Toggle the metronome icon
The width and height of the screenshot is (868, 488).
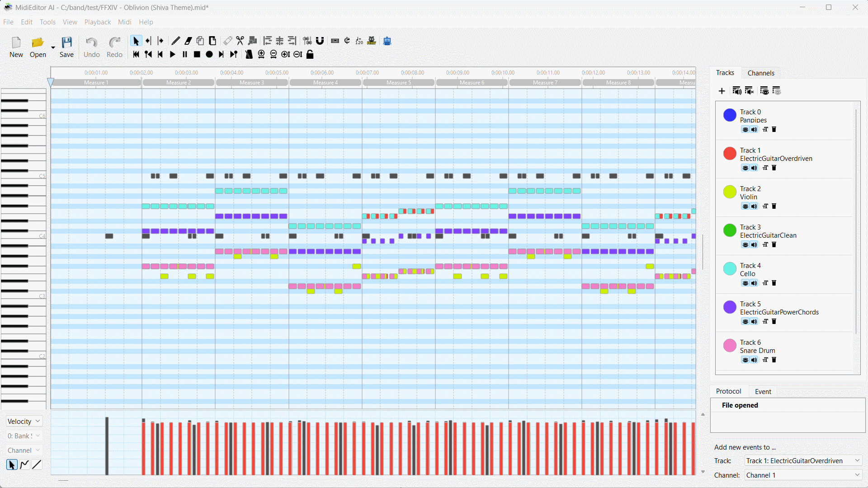[x=249, y=55]
